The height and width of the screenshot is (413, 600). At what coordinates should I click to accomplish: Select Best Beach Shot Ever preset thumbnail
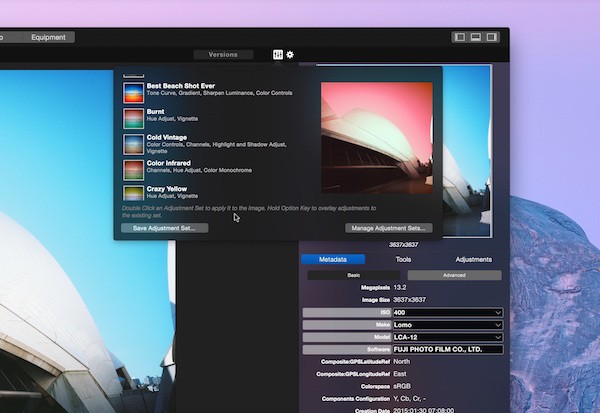pos(134,93)
